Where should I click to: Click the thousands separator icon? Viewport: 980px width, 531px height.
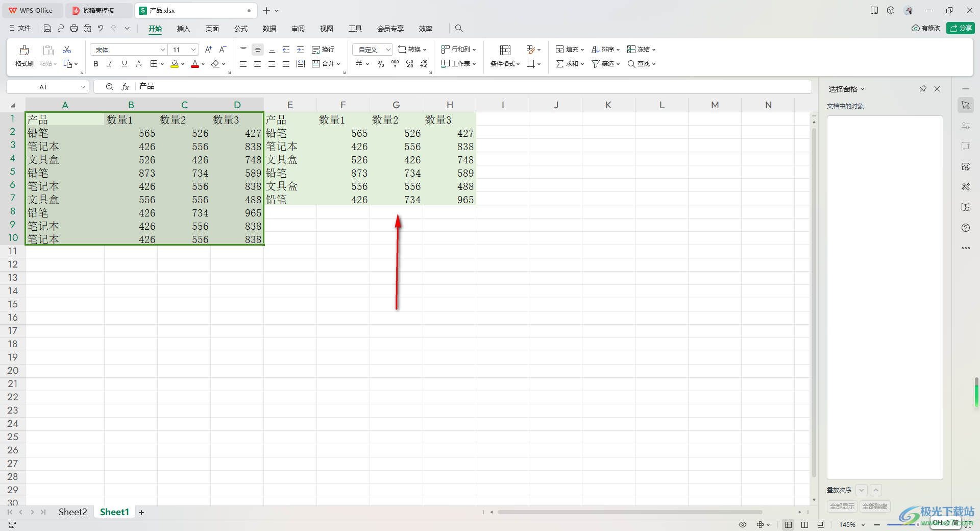[x=395, y=64]
